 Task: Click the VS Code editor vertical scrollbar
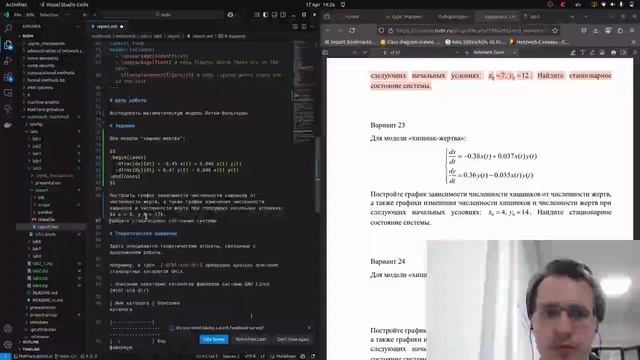317,176
